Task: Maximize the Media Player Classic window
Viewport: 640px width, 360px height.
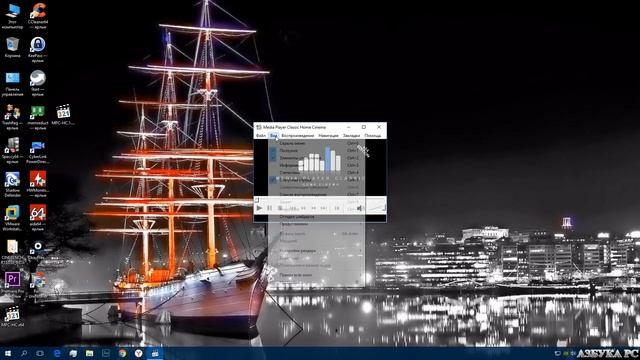Action: pyautogui.click(x=364, y=127)
